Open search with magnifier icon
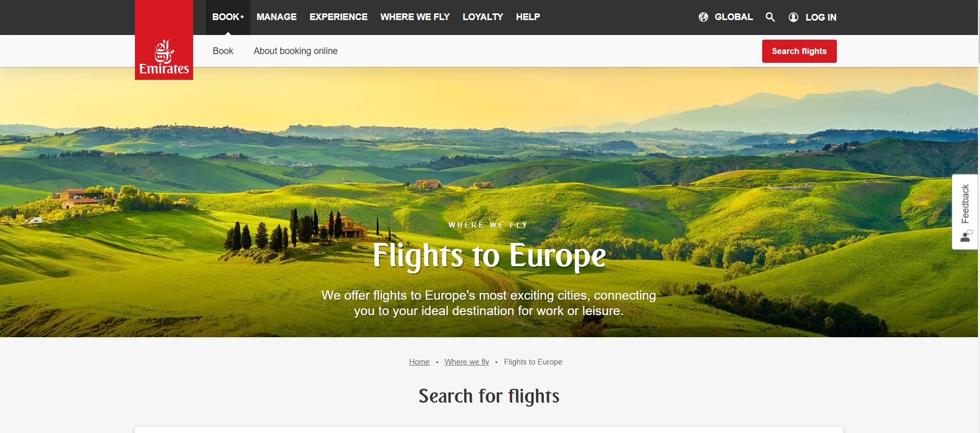Image resolution: width=980 pixels, height=433 pixels. click(770, 17)
